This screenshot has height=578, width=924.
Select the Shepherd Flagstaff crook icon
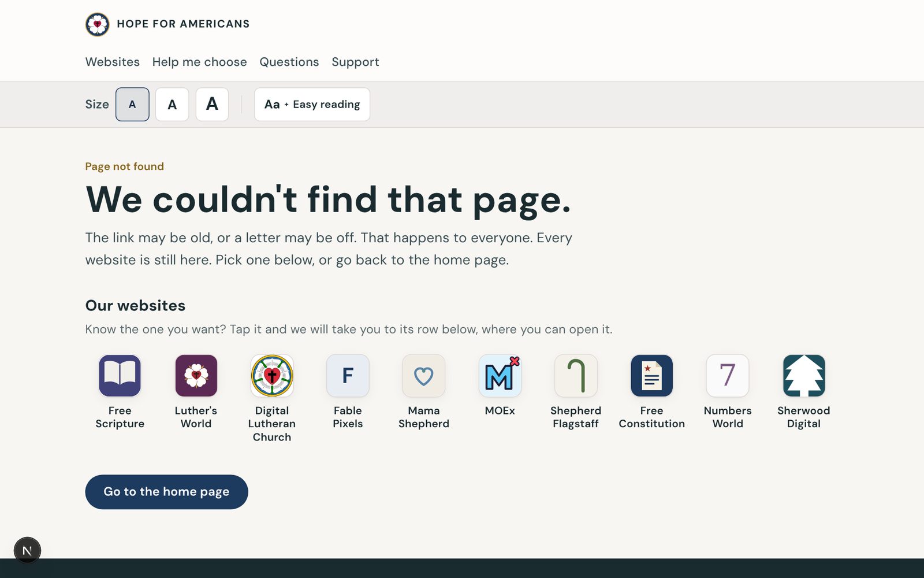(x=576, y=376)
